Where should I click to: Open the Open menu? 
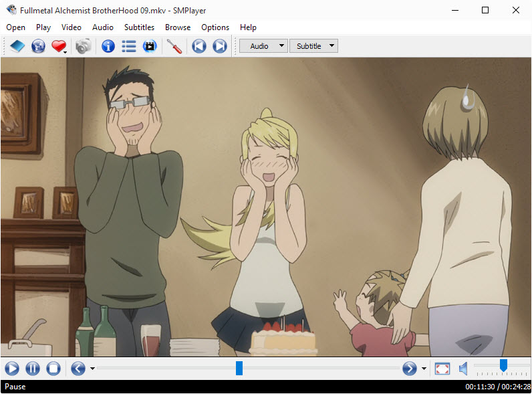[15, 27]
